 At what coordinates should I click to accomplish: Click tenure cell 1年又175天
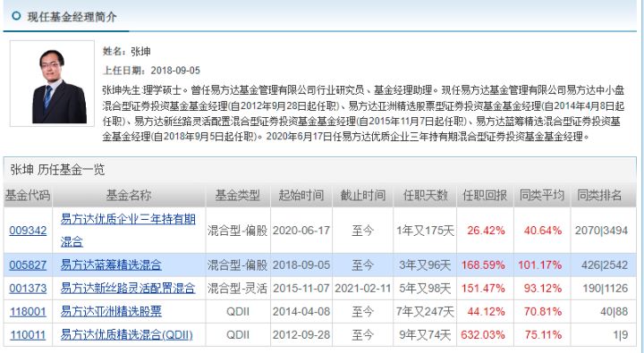coord(425,231)
